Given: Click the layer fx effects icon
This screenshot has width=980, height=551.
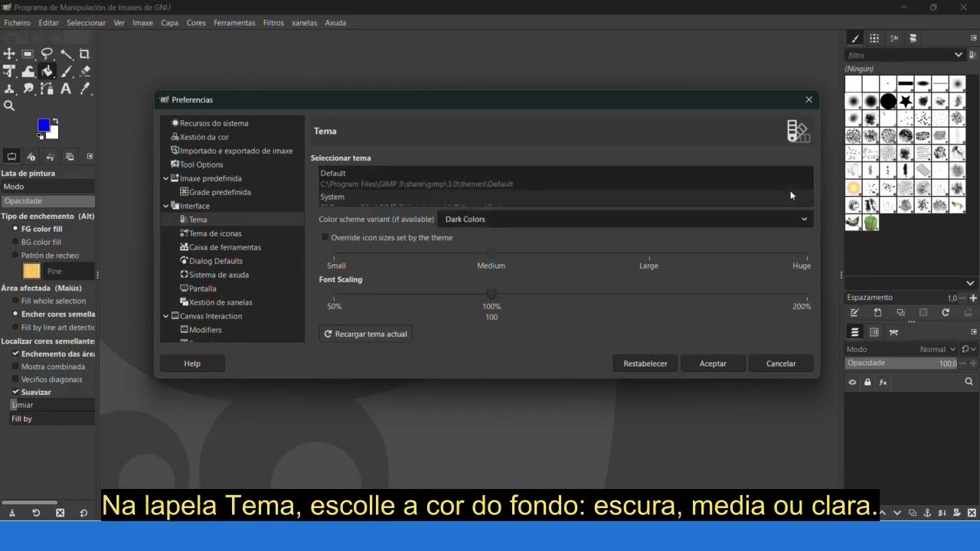Looking at the screenshot, I should [x=883, y=382].
